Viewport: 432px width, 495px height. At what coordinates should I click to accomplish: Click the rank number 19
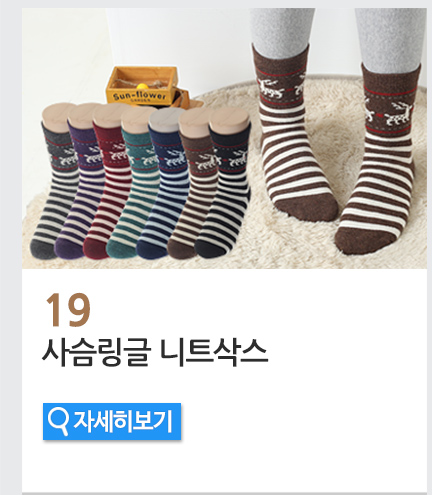(x=68, y=310)
